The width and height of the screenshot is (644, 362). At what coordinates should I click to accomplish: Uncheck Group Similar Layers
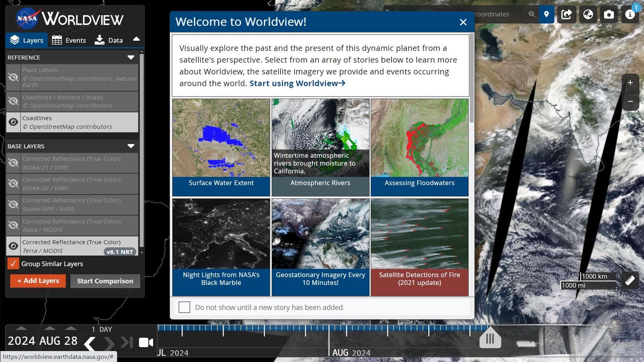click(x=13, y=263)
